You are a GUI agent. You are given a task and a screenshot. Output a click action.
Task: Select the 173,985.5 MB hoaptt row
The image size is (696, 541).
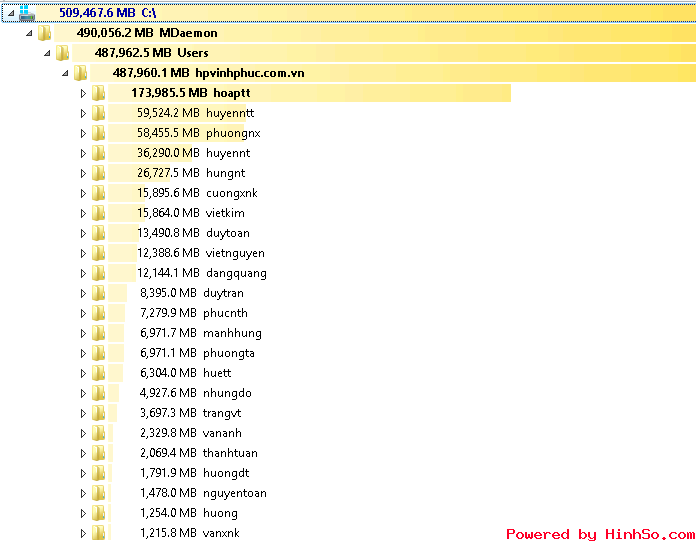point(309,93)
